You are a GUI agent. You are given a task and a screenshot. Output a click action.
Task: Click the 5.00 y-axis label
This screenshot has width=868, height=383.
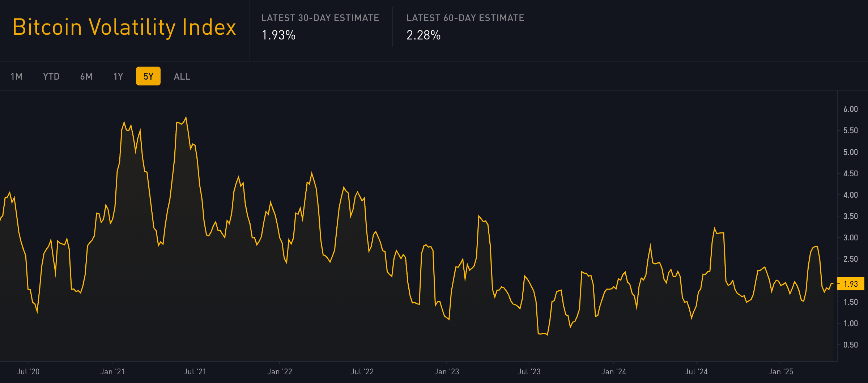coord(851,152)
